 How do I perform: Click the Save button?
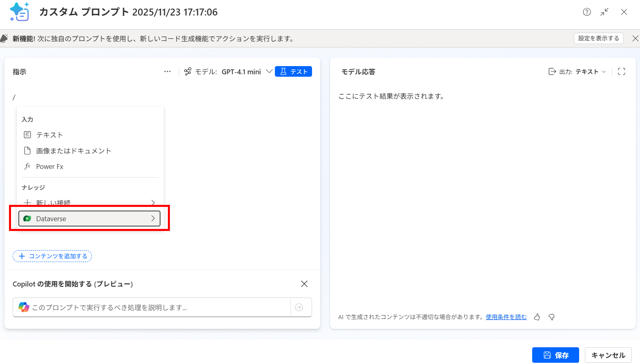pos(555,355)
